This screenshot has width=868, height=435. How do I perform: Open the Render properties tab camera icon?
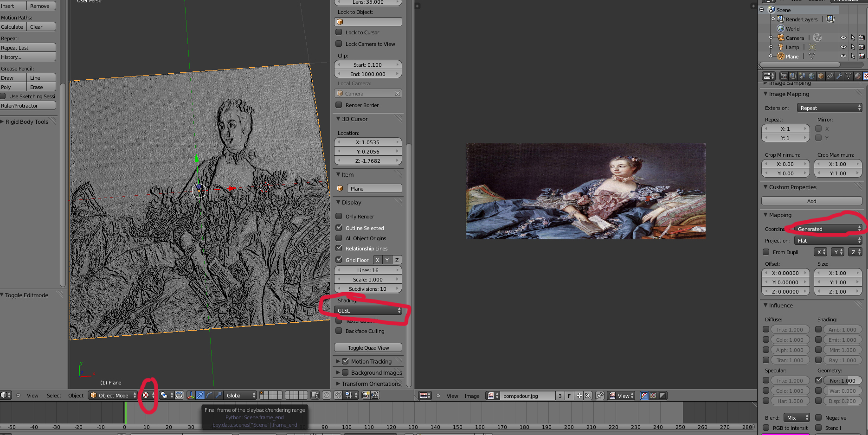click(784, 76)
